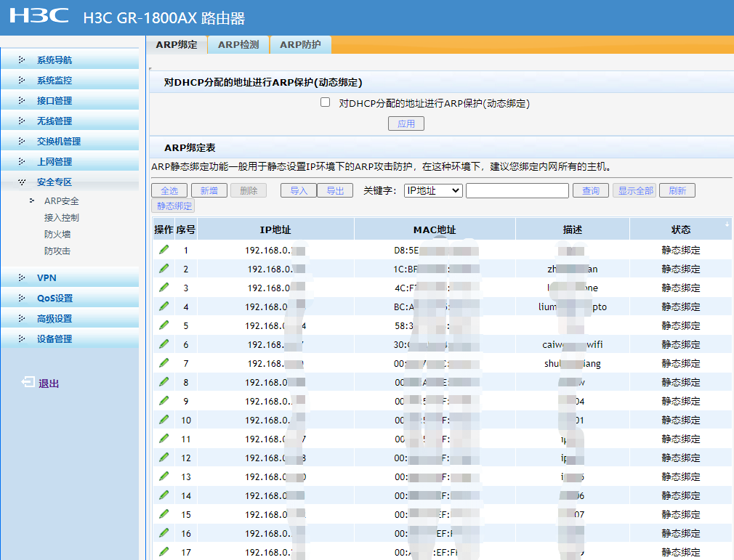Click the expand icon next to 系统导航
This screenshot has width=734, height=560.
(22, 60)
